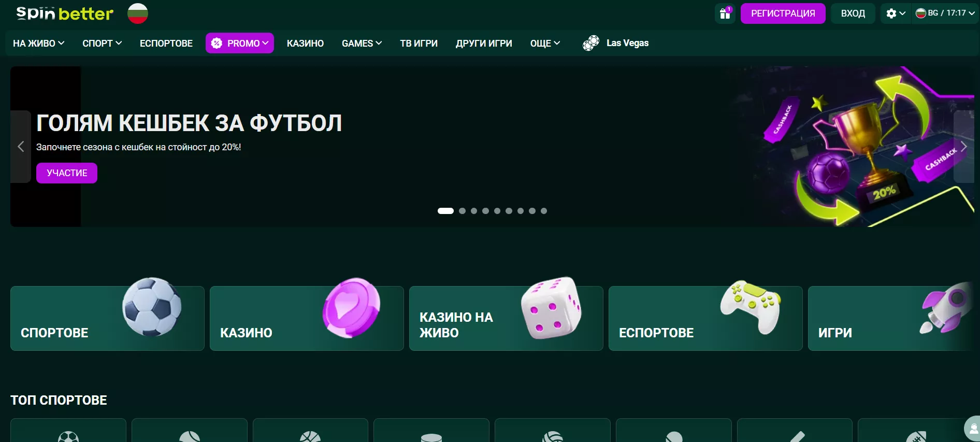Open the Las Vegas casino chips link

616,43
